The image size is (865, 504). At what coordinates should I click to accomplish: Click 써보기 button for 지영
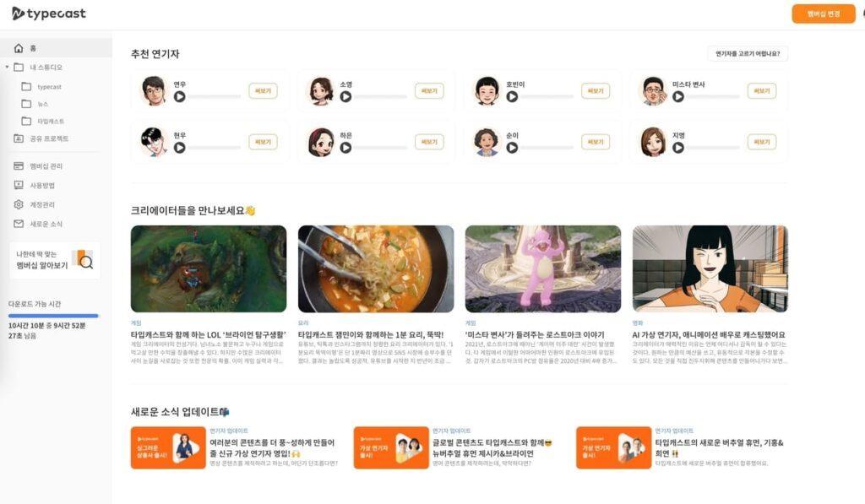click(762, 142)
